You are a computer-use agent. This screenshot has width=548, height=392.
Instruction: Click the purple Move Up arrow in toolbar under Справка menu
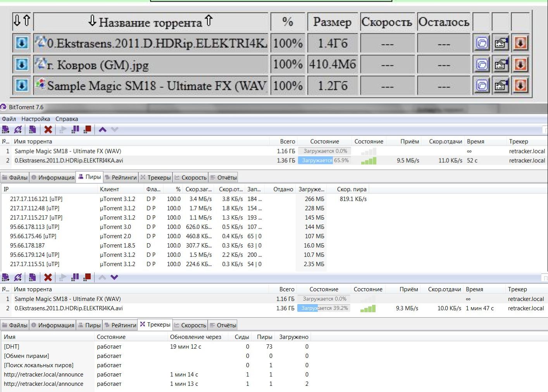pos(102,129)
